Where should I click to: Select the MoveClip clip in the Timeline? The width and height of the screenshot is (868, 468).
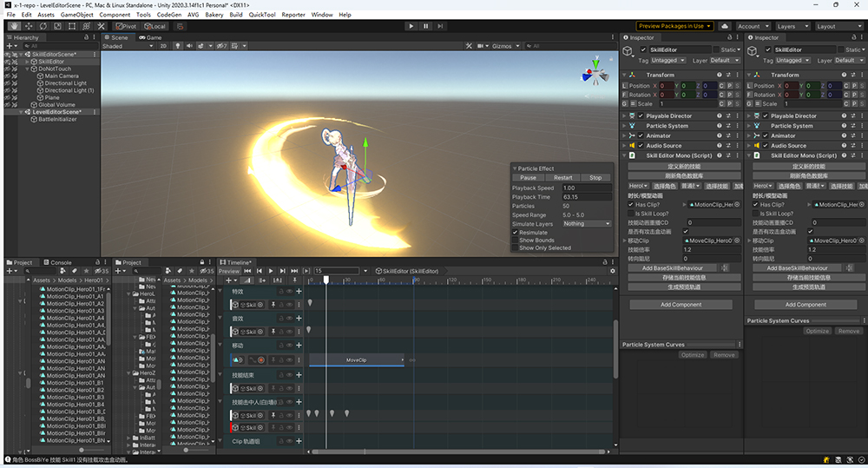357,359
